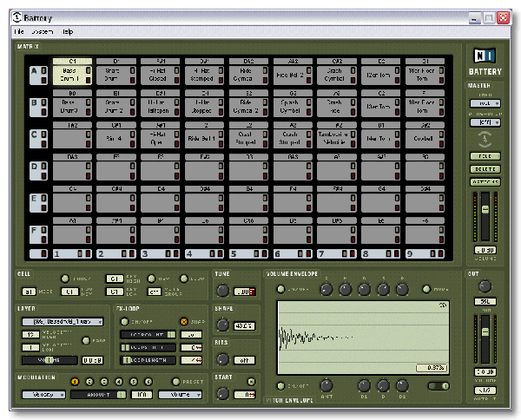Viewport: 521px width, 420px height.
Task: Click the output 1/2 selector in Out section
Action: tap(485, 390)
